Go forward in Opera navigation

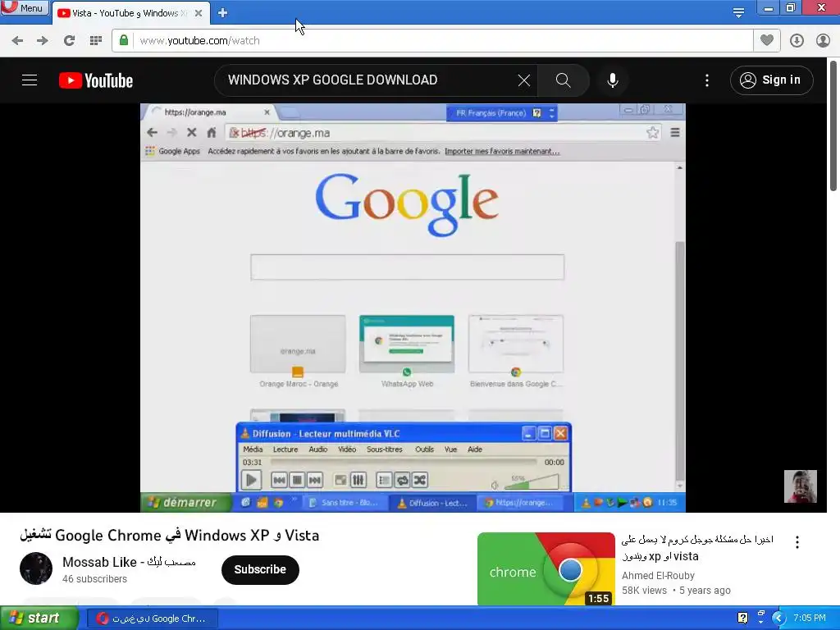pos(43,40)
